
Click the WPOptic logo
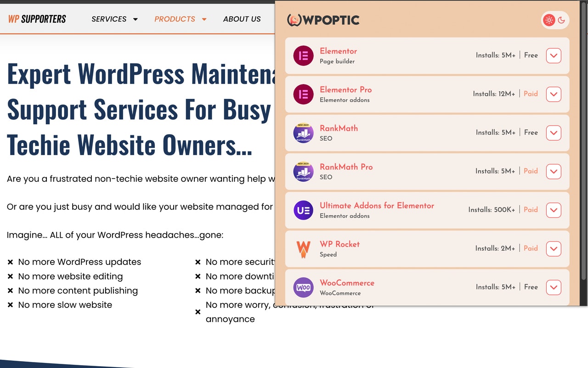click(323, 20)
